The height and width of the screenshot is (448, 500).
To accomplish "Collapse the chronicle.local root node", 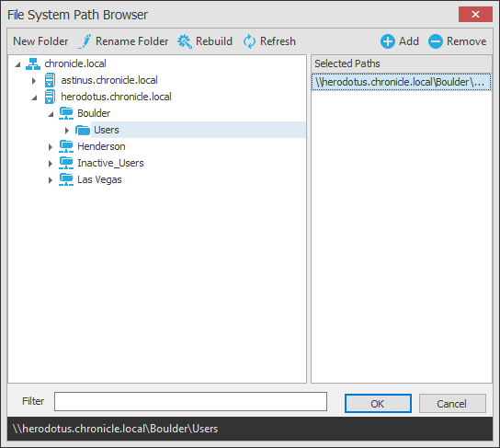I will [x=17, y=64].
